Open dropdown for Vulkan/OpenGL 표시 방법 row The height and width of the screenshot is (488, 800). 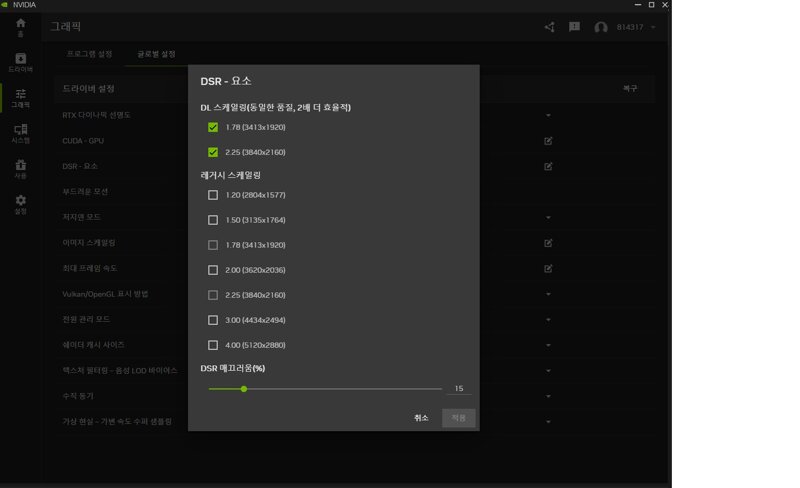[x=548, y=294]
